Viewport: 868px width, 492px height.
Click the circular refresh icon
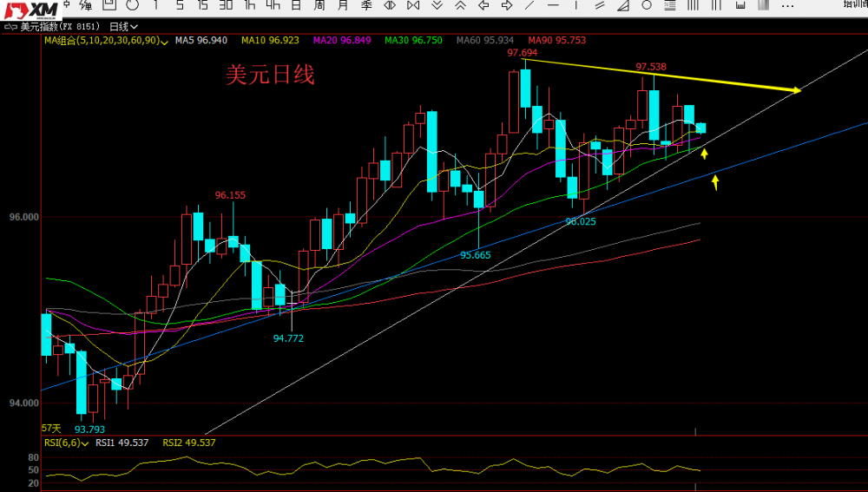point(132,5)
